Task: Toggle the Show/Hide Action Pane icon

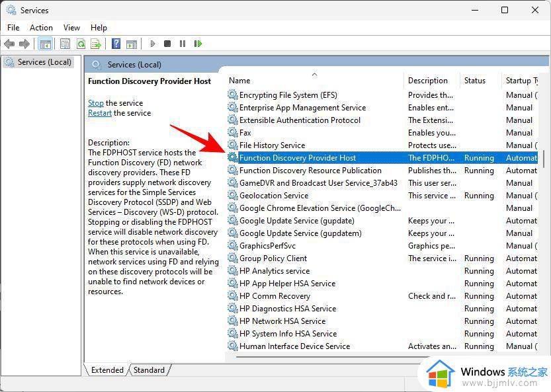Action: pos(132,44)
